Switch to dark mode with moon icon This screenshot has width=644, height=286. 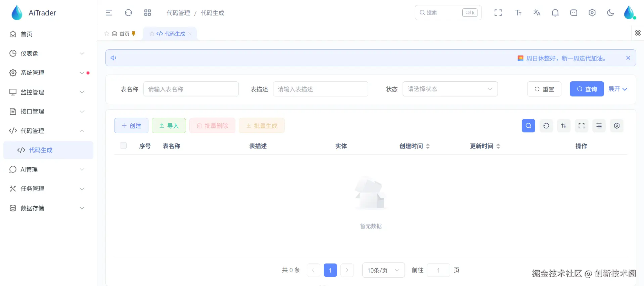pyautogui.click(x=610, y=13)
